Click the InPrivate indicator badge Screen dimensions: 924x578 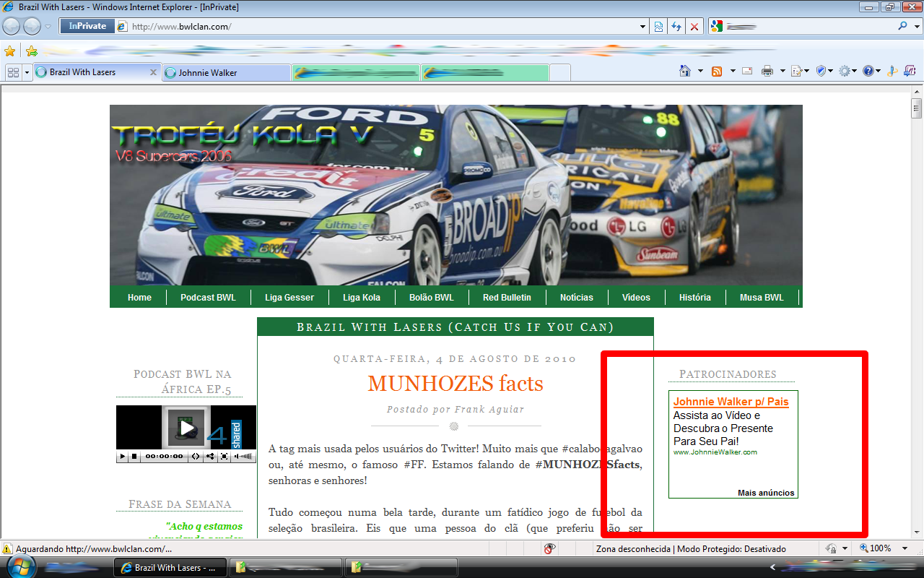[x=87, y=26]
